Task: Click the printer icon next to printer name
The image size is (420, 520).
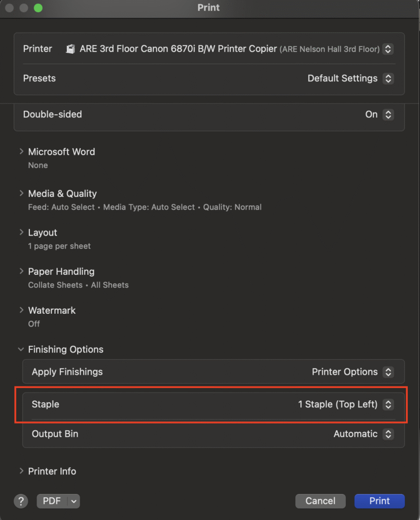Action: (x=70, y=49)
